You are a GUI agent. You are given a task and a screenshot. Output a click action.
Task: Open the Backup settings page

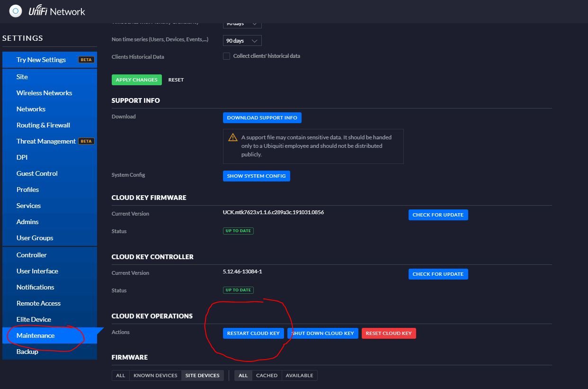(x=27, y=352)
